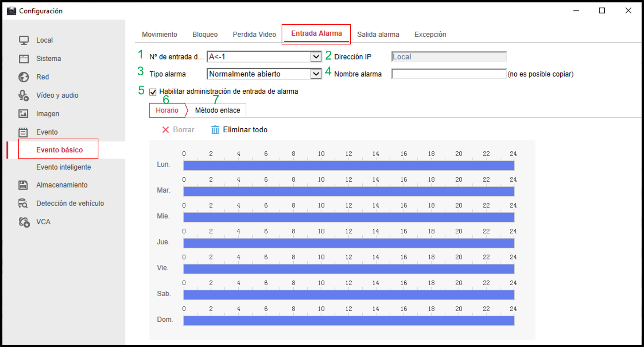This screenshot has height=347, width=644.
Task: Open the N° de entrada dropdown
Action: tap(315, 56)
